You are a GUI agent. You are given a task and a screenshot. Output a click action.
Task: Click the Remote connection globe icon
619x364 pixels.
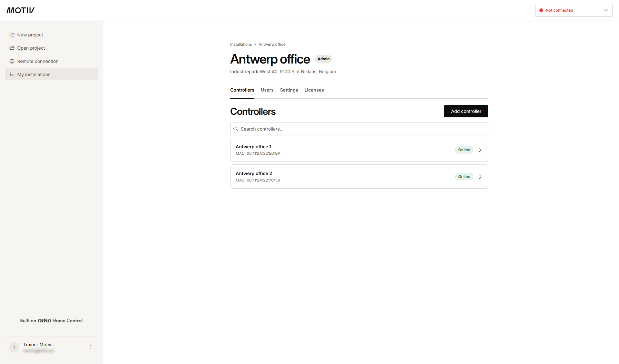(12, 61)
